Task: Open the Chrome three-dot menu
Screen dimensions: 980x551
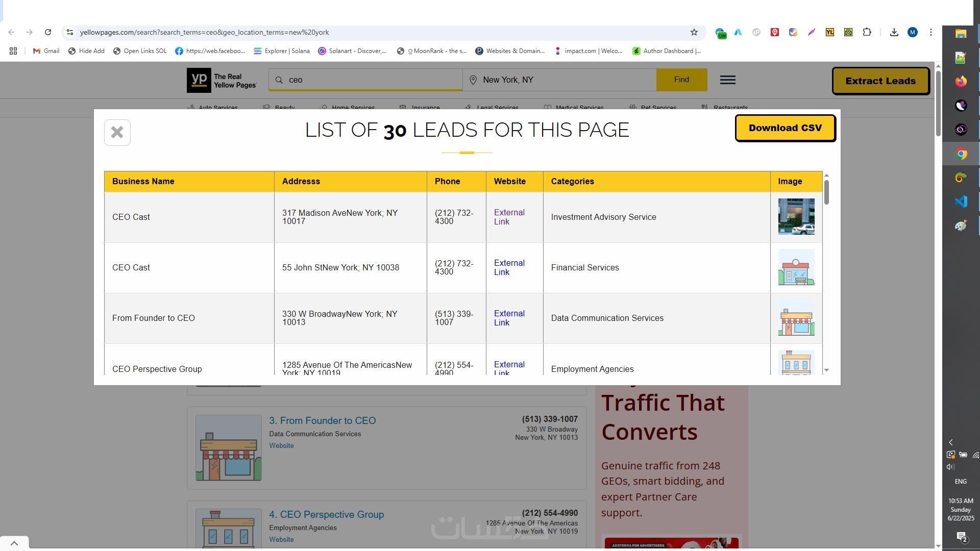Action: tap(930, 32)
